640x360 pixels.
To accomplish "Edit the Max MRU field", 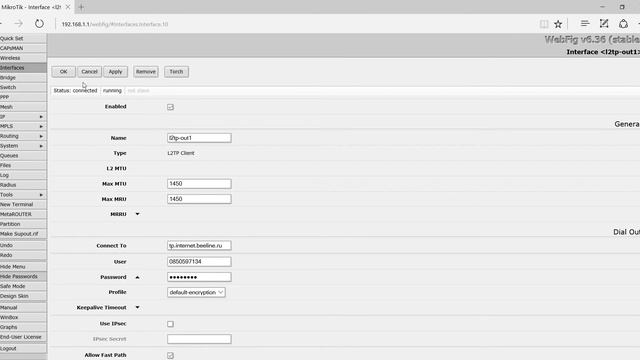I will [199, 199].
